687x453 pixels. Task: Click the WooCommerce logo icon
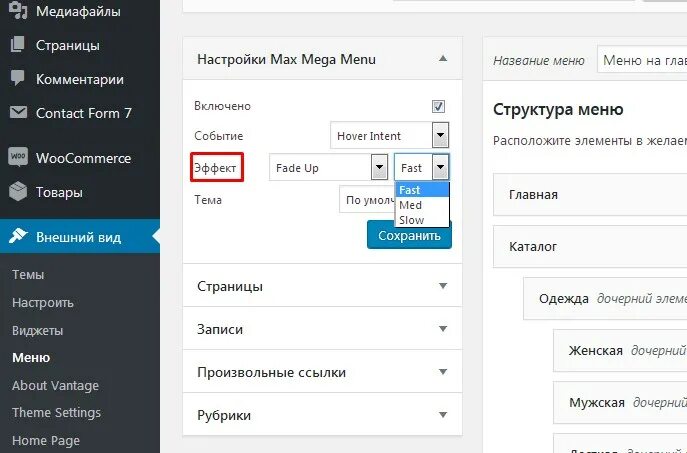tap(18, 157)
